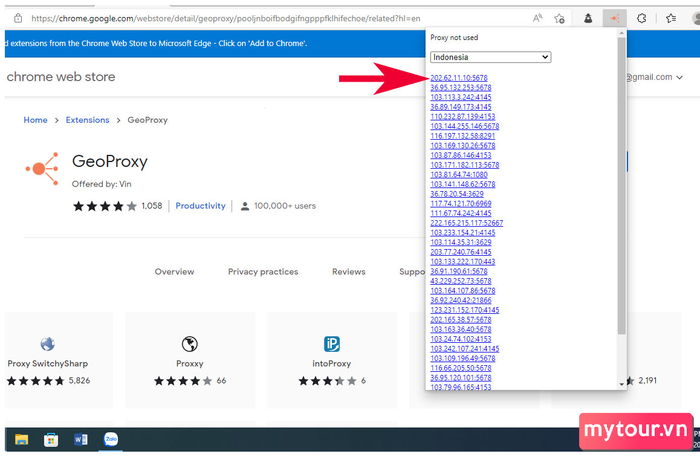Screen dimensions: 700x459
Task: Select proxy 123.231.152.170:4145
Action: tap(465, 310)
